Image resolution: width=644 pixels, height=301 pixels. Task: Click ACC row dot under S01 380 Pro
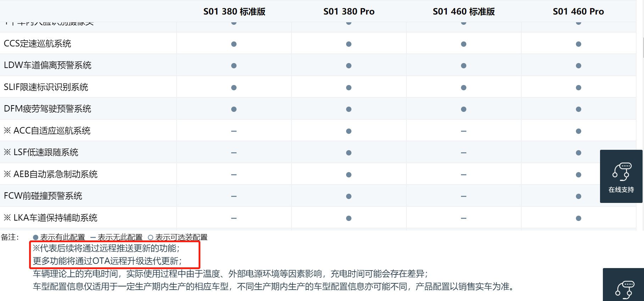(349, 131)
